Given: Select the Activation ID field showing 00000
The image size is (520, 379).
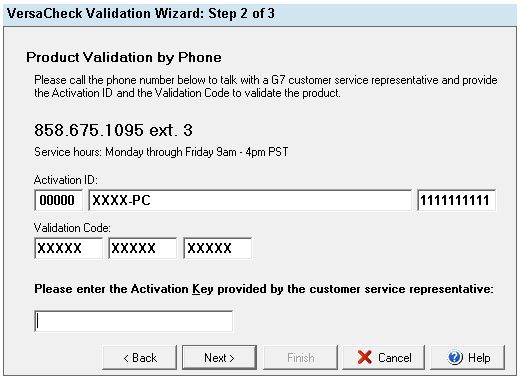Looking at the screenshot, I should pos(58,200).
